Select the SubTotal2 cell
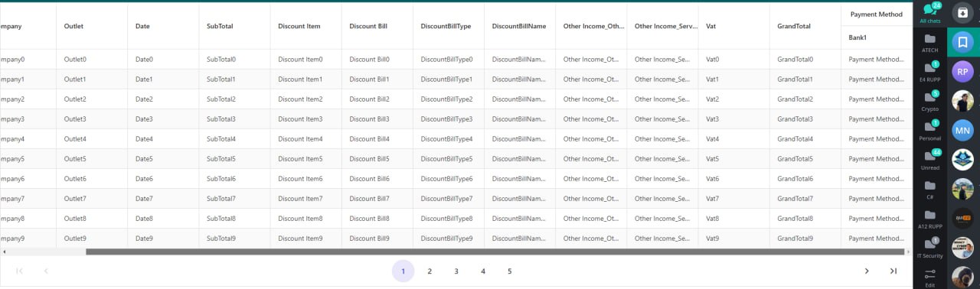 click(234, 99)
